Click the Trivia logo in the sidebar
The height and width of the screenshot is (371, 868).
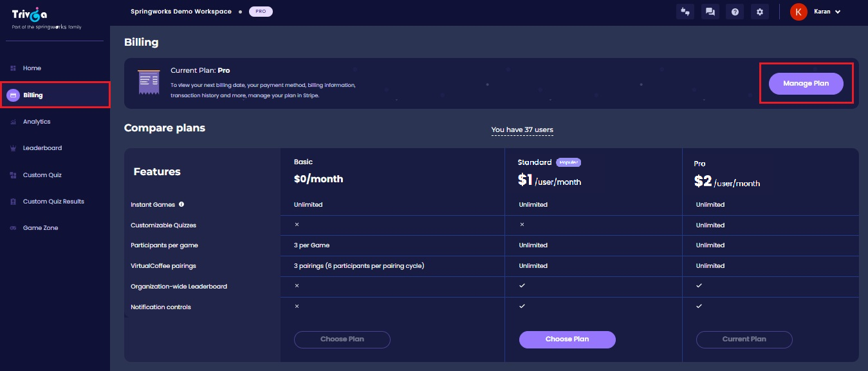29,14
